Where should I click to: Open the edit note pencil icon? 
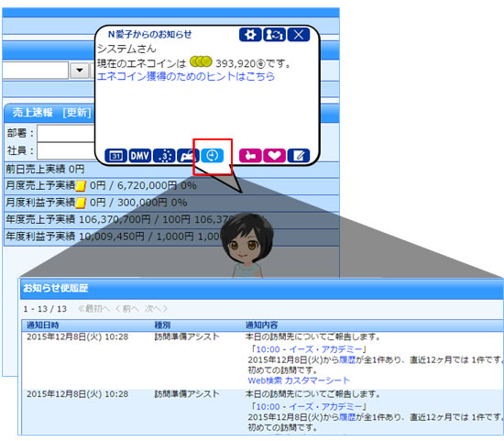coord(299,156)
